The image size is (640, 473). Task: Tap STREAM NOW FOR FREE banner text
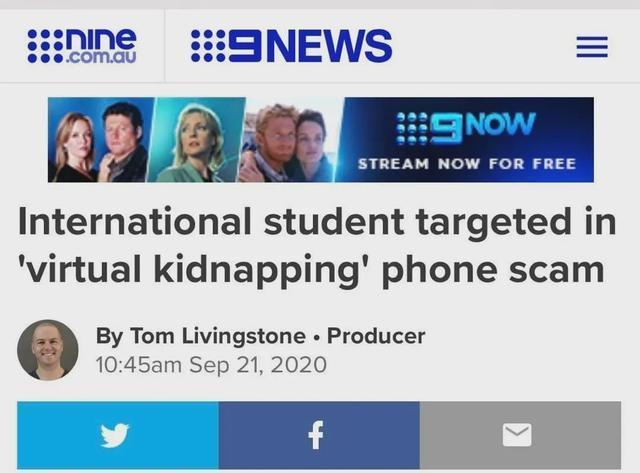467,164
